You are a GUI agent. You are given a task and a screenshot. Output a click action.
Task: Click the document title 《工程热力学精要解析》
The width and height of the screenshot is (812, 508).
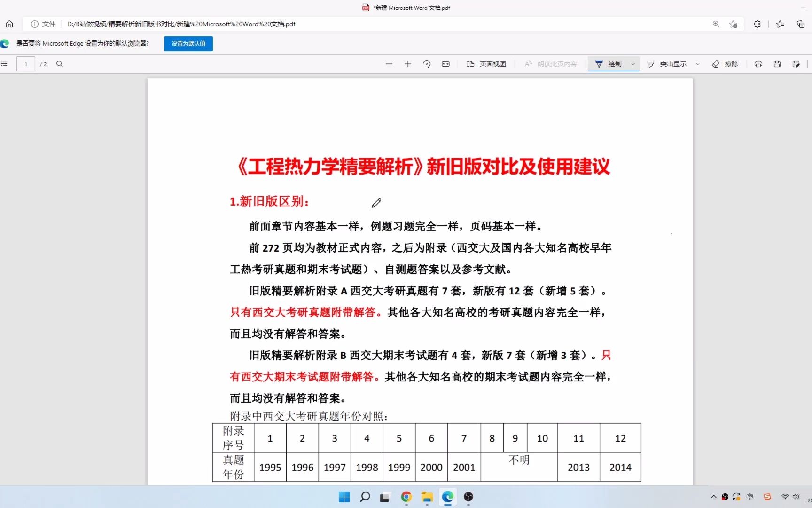pyautogui.click(x=330, y=167)
